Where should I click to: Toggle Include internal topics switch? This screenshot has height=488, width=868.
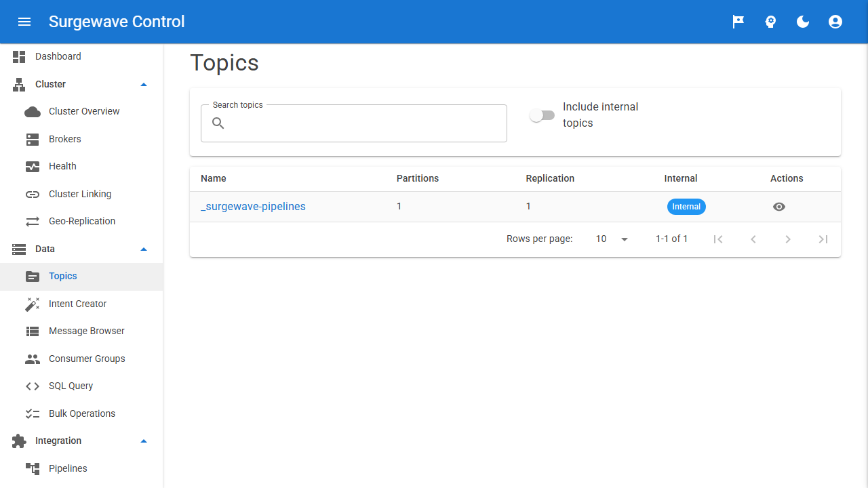pos(542,115)
